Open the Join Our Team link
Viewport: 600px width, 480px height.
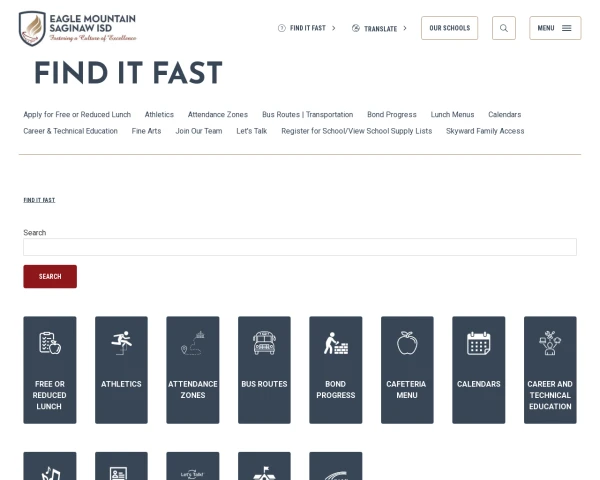coord(199,131)
